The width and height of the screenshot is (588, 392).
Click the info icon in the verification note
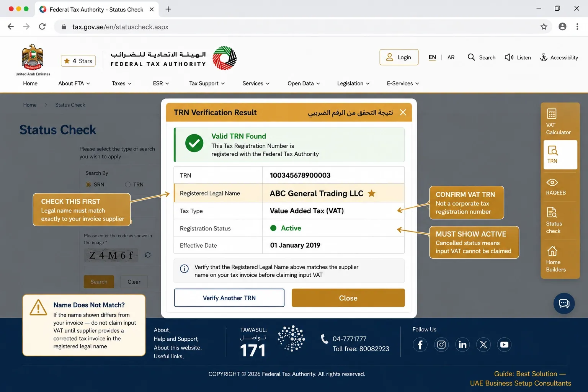pos(184,269)
